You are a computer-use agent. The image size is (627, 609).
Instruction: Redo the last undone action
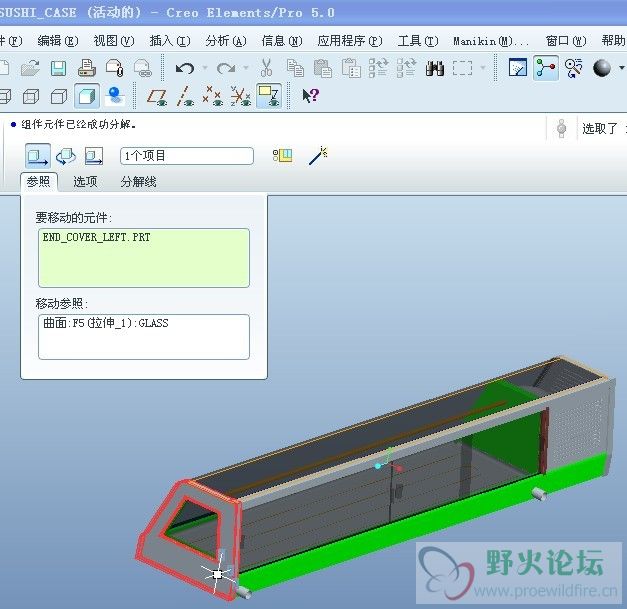click(x=226, y=68)
